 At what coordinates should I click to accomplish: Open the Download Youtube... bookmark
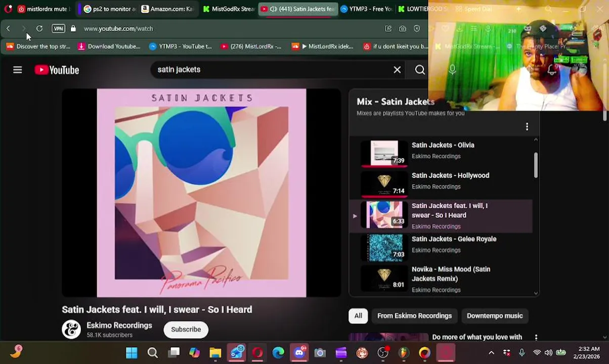[109, 47]
